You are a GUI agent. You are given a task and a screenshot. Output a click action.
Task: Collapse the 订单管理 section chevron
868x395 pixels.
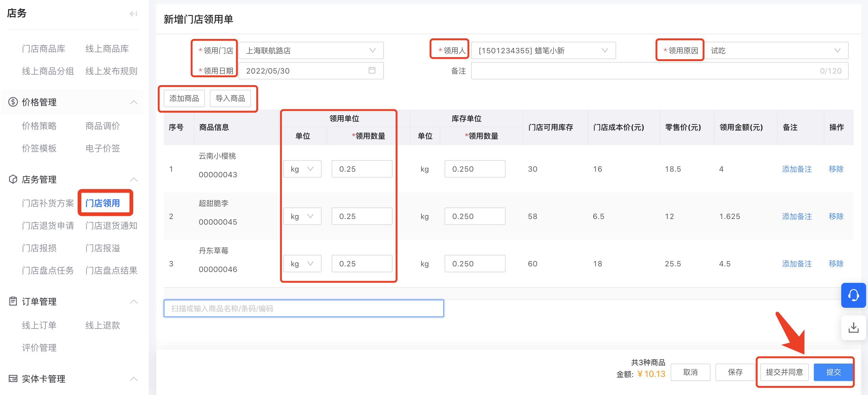click(x=134, y=301)
